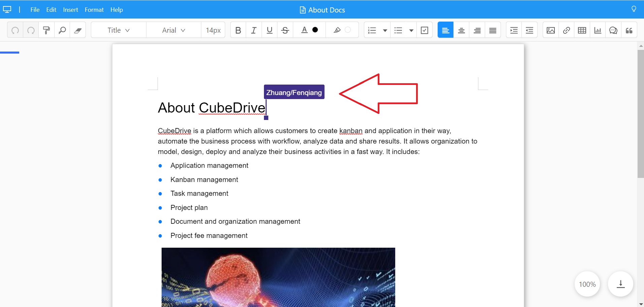Apply strikethrough formatting
644x307 pixels.
[x=285, y=30]
